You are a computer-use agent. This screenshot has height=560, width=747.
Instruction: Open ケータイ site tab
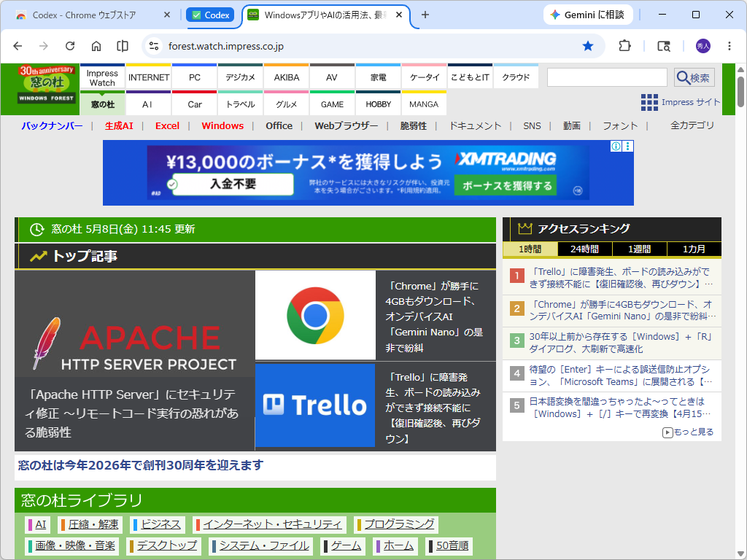pos(424,77)
